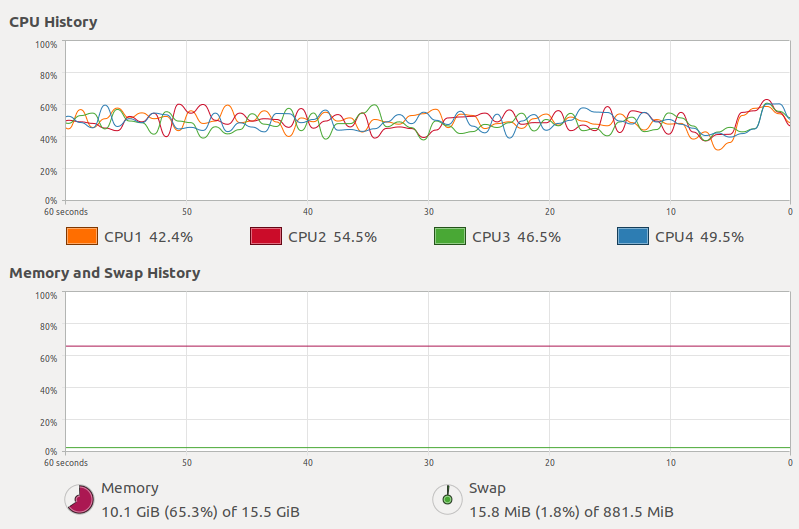Click the 100% axis label of CPU graph
The height and width of the screenshot is (529, 799).
coord(46,45)
